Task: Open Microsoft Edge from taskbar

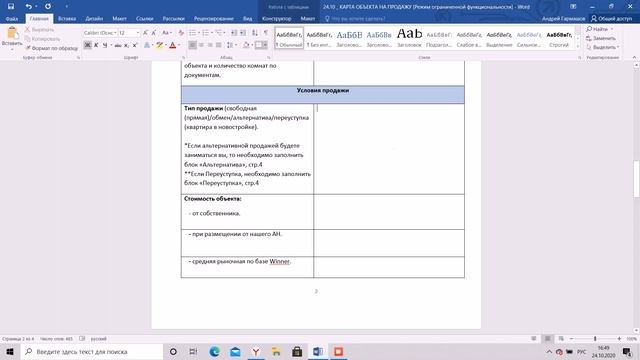Action: tap(214, 351)
